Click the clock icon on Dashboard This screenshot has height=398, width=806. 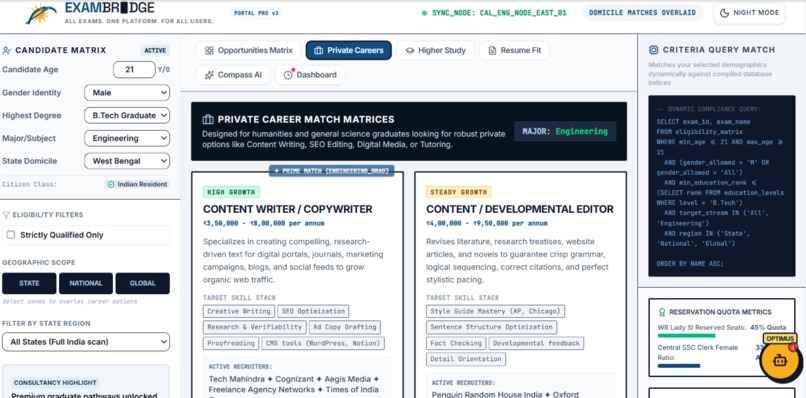point(288,75)
